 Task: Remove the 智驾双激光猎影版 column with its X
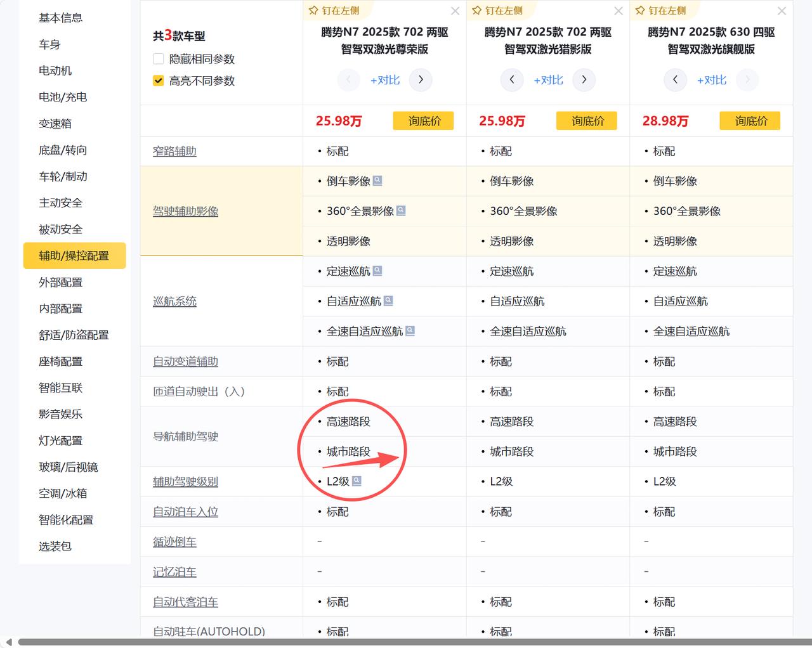coord(619,11)
